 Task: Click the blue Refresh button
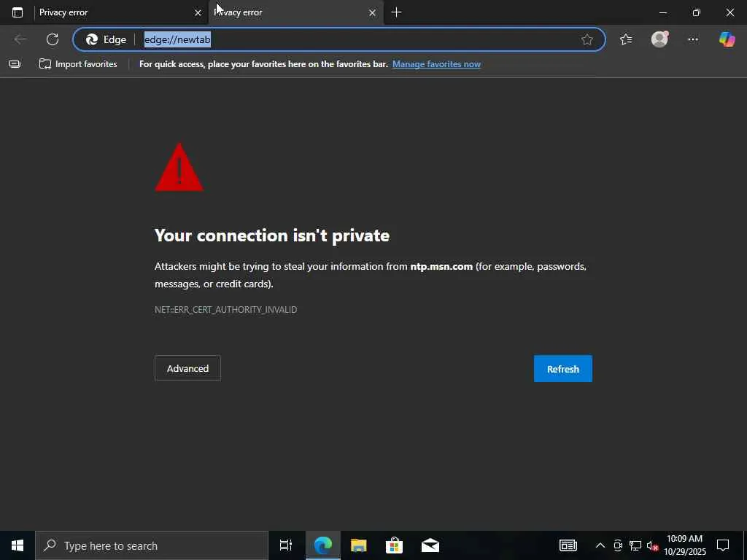562,368
